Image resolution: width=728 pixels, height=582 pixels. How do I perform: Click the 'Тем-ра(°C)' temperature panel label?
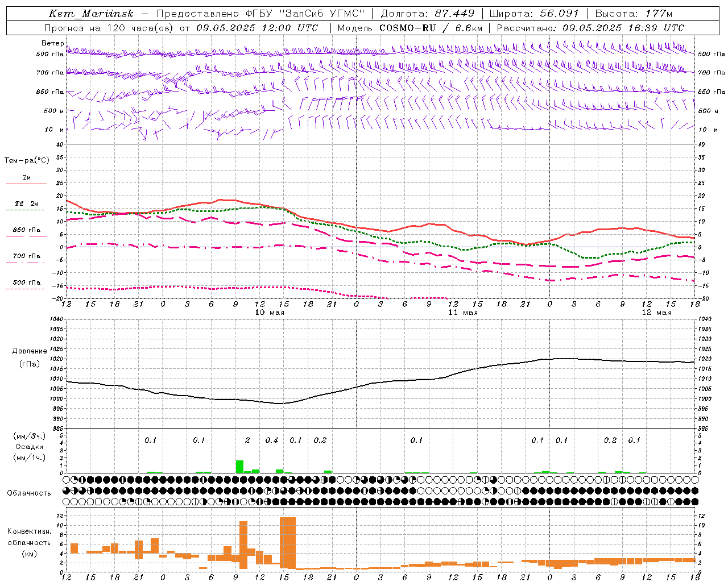click(27, 161)
